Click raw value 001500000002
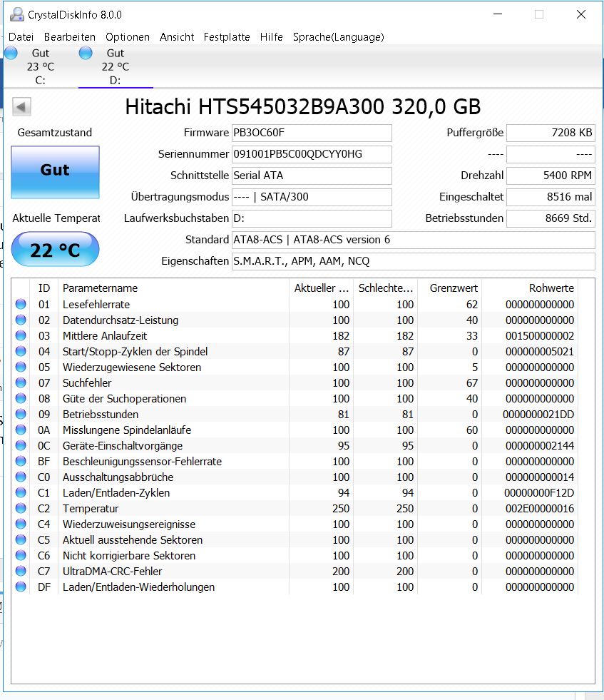This screenshot has height=700, width=604. click(540, 335)
